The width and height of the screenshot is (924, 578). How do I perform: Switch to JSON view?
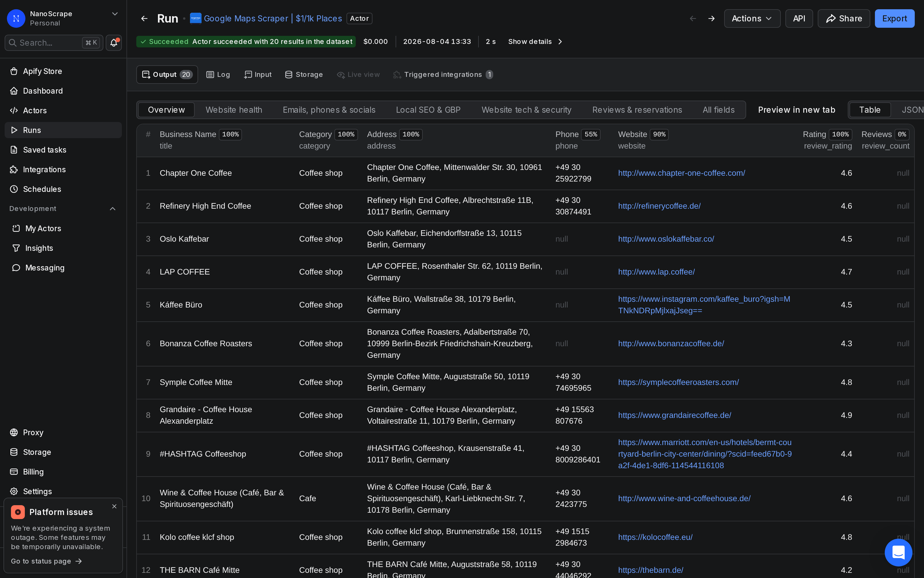point(912,110)
